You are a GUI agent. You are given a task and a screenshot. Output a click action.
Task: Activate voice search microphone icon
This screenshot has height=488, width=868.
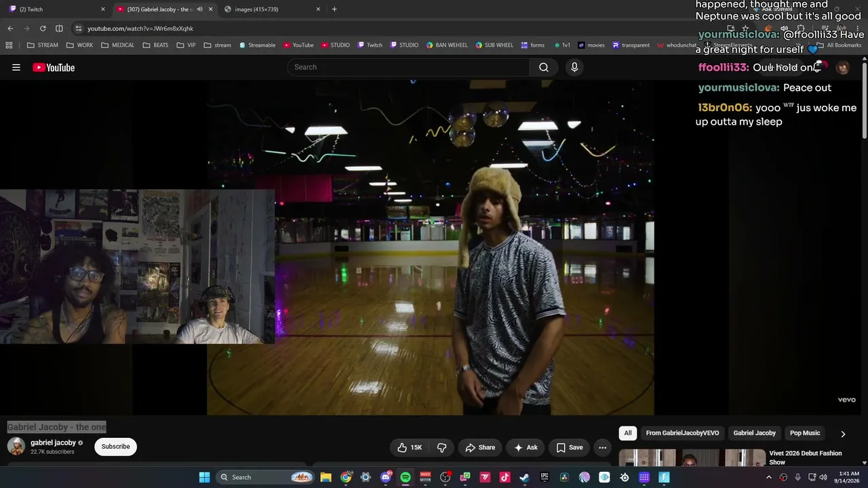574,67
